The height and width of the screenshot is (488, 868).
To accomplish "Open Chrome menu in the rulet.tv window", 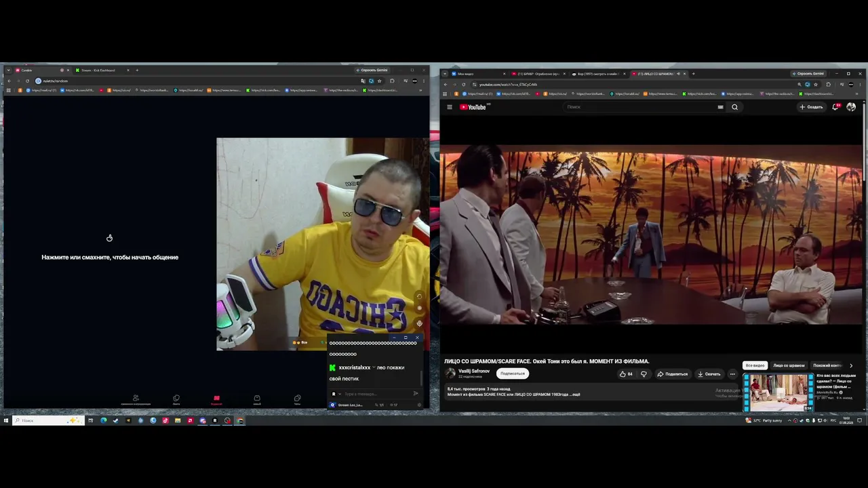I will pos(424,81).
